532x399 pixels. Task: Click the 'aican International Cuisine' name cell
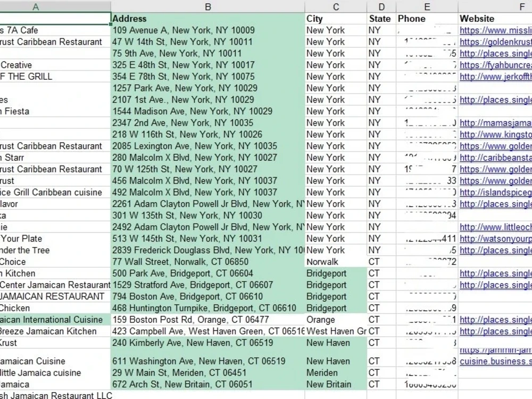[55, 320]
